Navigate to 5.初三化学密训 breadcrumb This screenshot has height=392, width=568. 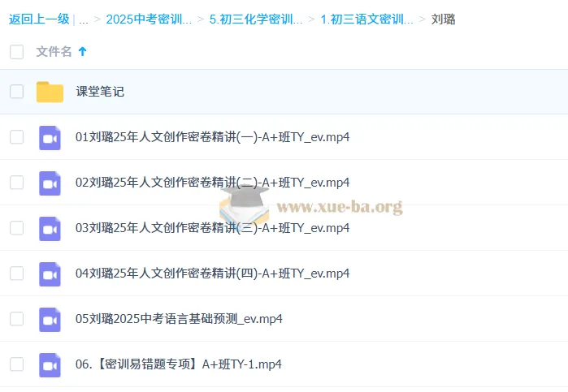point(255,19)
